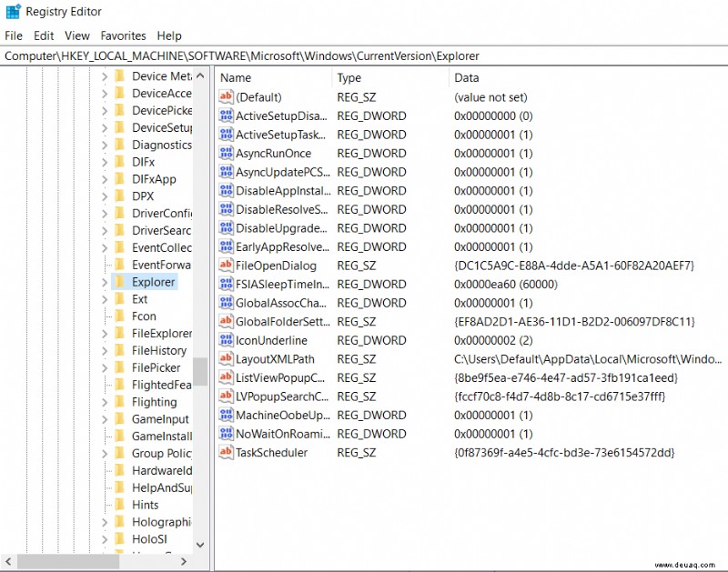This screenshot has height=572, width=728.
Task: Select the ActiveSetupTask... DWORD icon
Action: pyautogui.click(x=226, y=134)
